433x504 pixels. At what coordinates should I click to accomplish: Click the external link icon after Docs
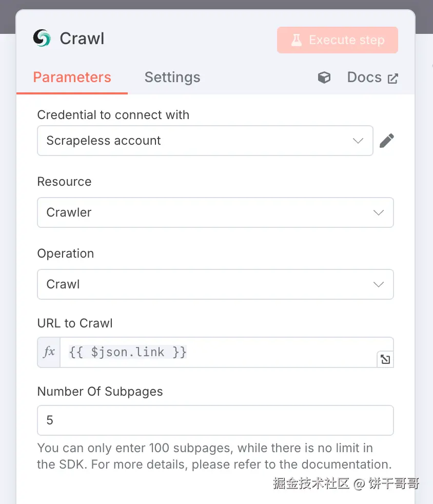tap(393, 79)
